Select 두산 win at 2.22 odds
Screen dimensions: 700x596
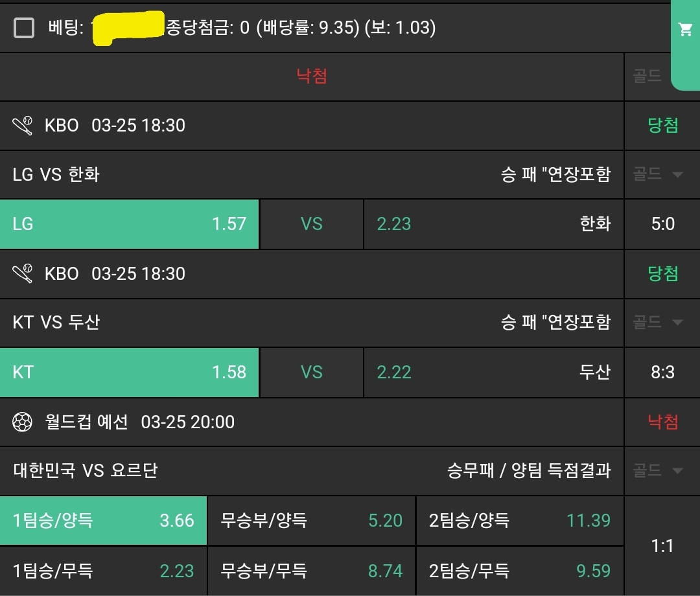tap(493, 372)
